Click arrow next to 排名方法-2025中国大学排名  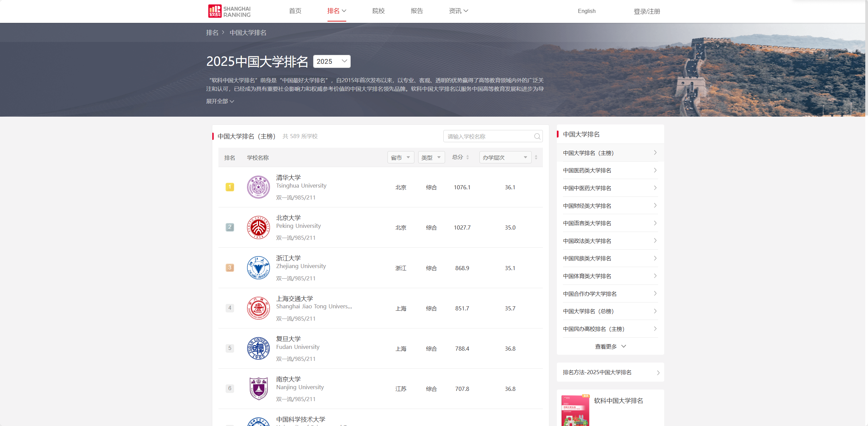point(658,373)
